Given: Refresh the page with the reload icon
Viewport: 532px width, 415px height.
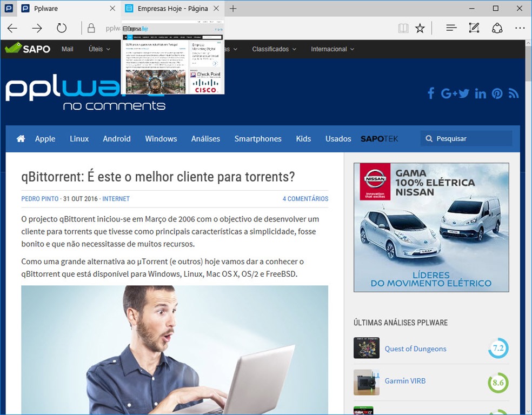Looking at the screenshot, I should pyautogui.click(x=62, y=28).
